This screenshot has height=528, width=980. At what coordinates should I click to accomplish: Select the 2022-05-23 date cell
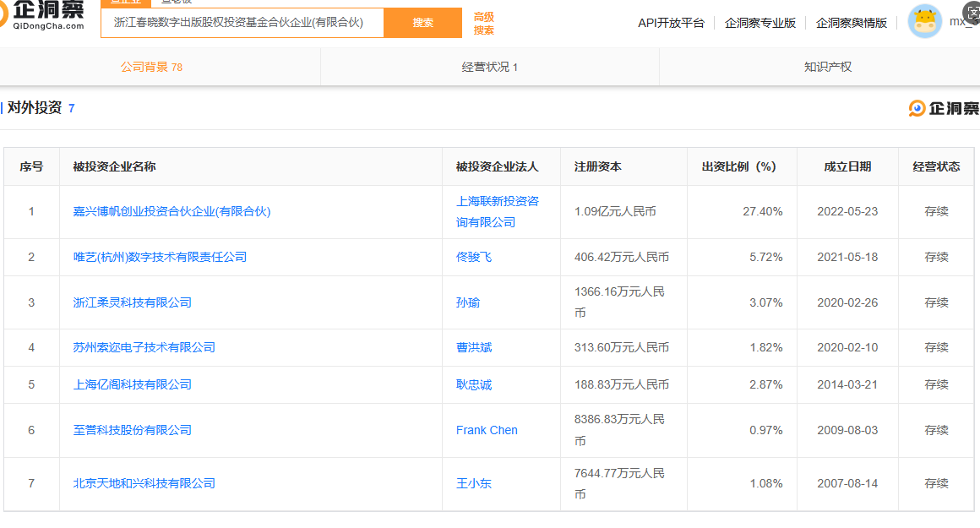point(847,211)
